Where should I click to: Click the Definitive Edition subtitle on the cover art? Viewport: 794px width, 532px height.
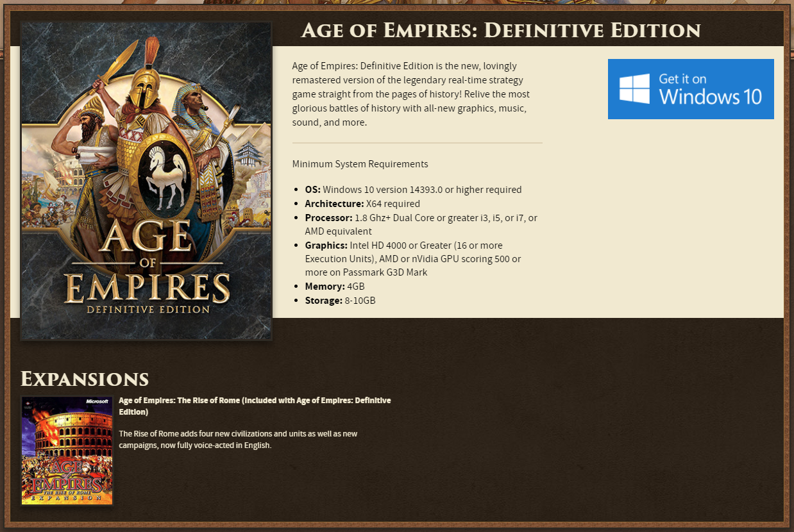[x=148, y=310]
